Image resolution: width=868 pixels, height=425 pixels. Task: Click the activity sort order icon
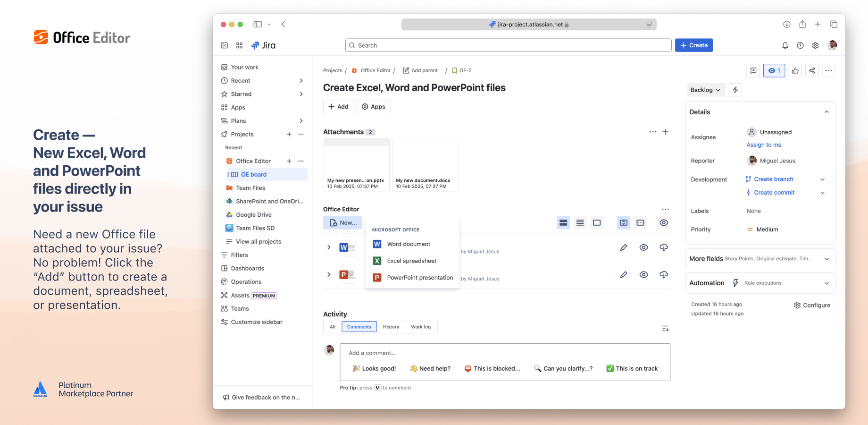coord(666,328)
